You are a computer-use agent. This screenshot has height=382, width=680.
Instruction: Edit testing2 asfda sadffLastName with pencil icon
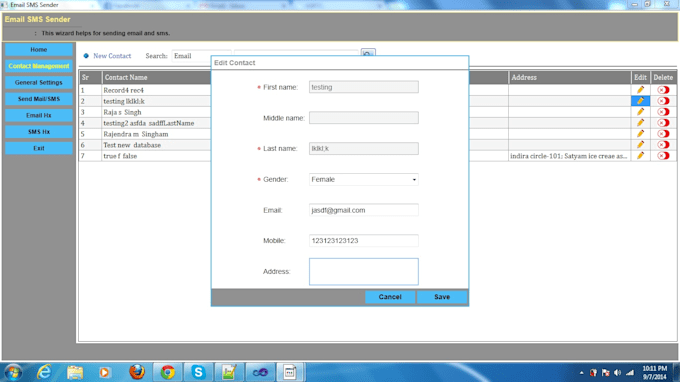click(640, 123)
